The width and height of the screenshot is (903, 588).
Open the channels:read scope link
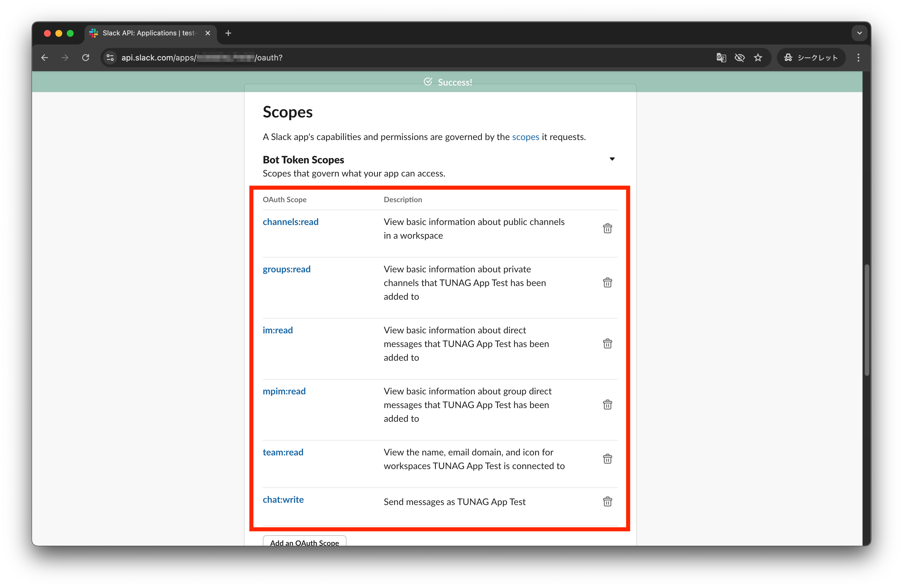tap(290, 222)
